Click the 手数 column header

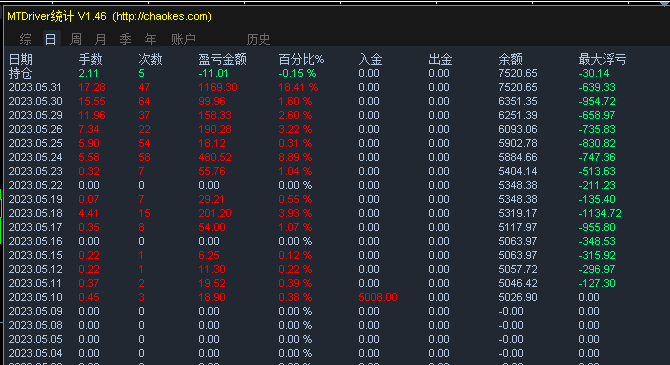coord(90,59)
